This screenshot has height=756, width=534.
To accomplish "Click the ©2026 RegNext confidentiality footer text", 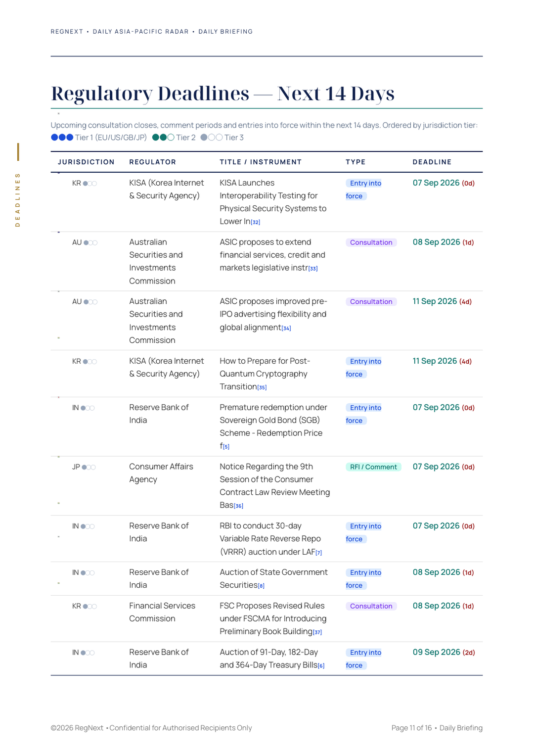I will tap(151, 728).
